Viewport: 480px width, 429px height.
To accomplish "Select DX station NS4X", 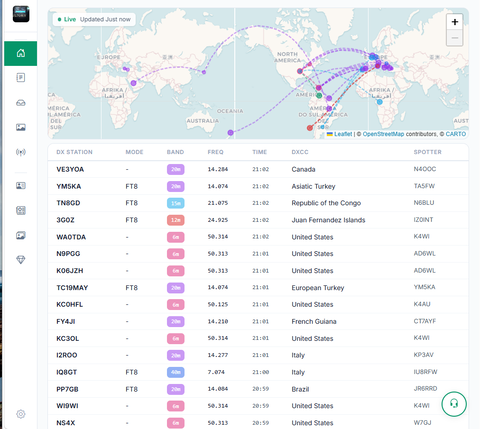I will (66, 423).
